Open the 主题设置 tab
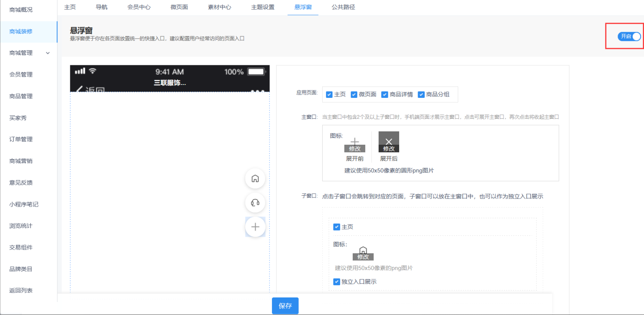Viewport: 644px width, 315px height. [262, 7]
